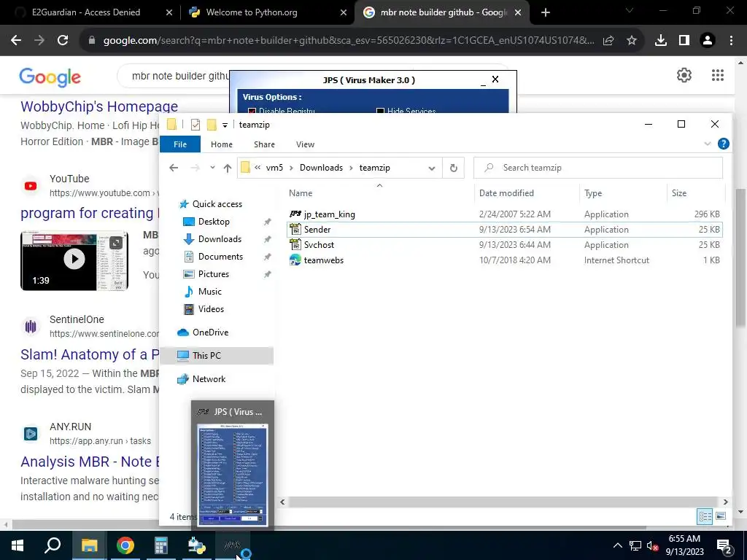Open Downloads in the Explorer sidebar
Viewport: 747px width, 560px height.
pyautogui.click(x=220, y=239)
